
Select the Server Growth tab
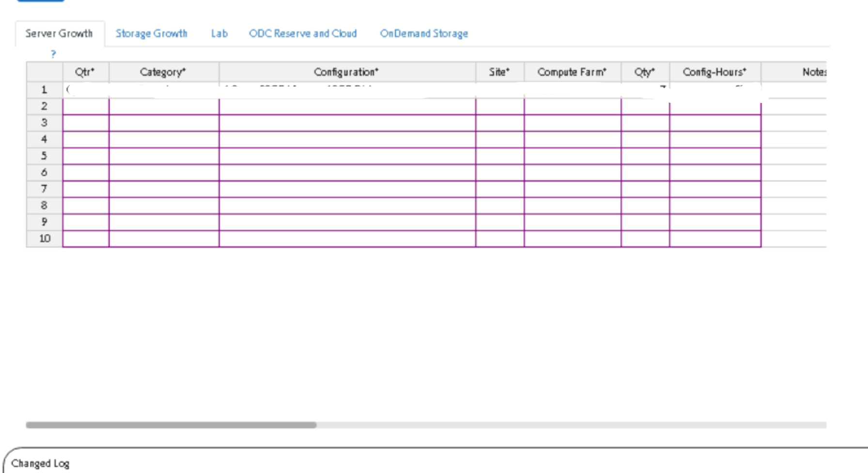[x=59, y=33]
